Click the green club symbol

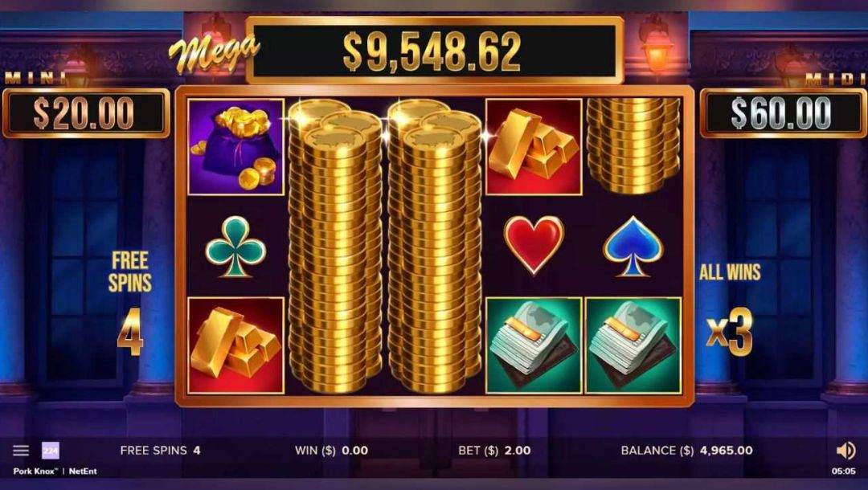click(x=235, y=246)
